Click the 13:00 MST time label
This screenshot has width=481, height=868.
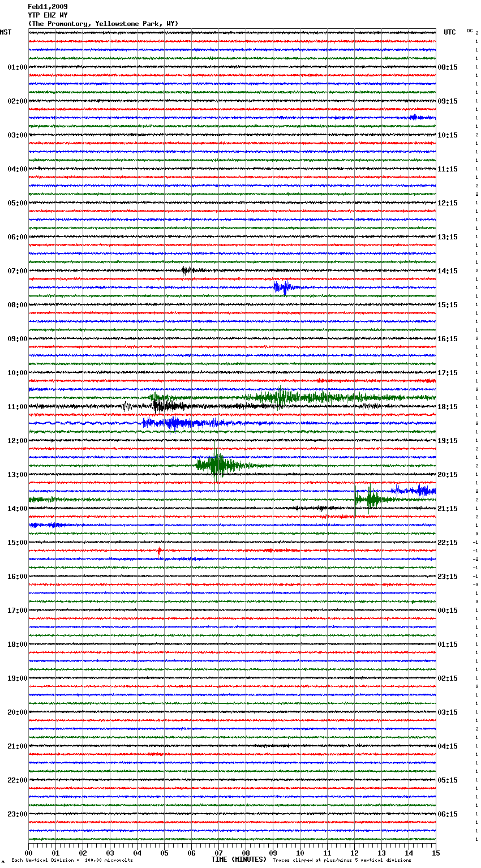18,475
